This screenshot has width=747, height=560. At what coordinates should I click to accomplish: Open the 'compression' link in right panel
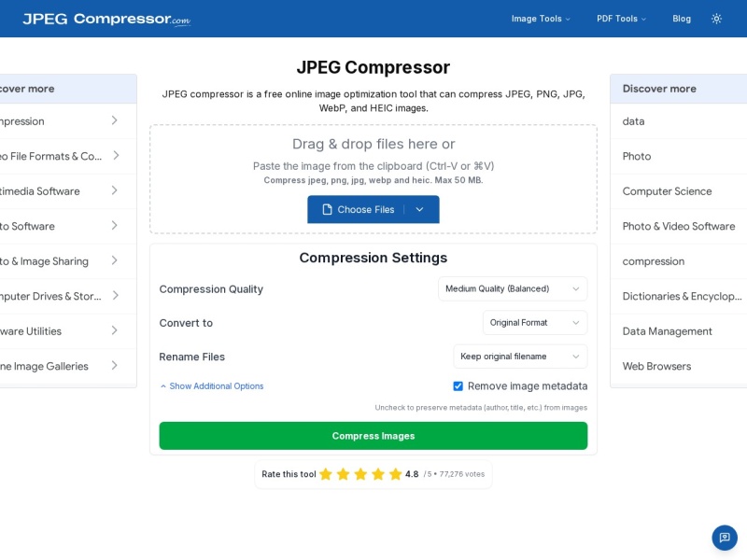[x=679, y=261]
